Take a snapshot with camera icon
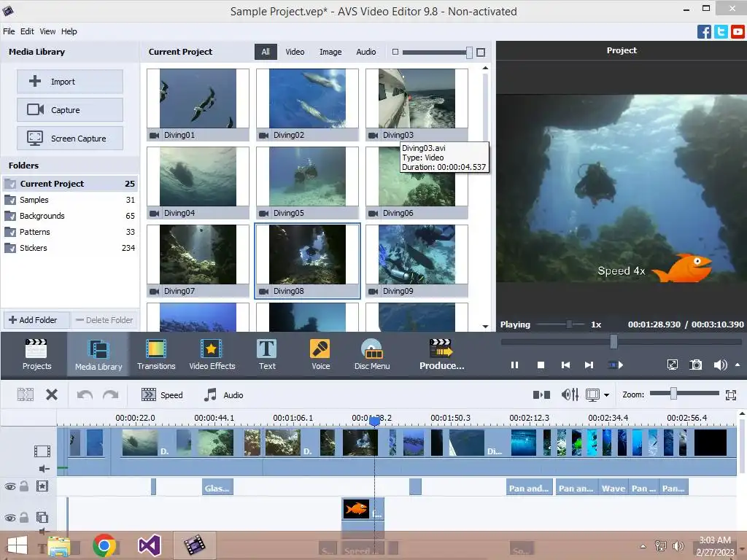The image size is (747, 560). click(695, 365)
